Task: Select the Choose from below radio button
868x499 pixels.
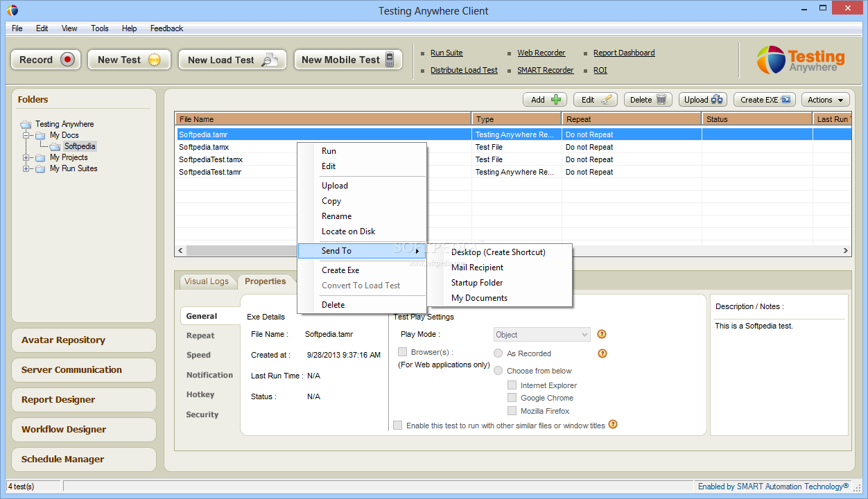Action: coord(498,371)
